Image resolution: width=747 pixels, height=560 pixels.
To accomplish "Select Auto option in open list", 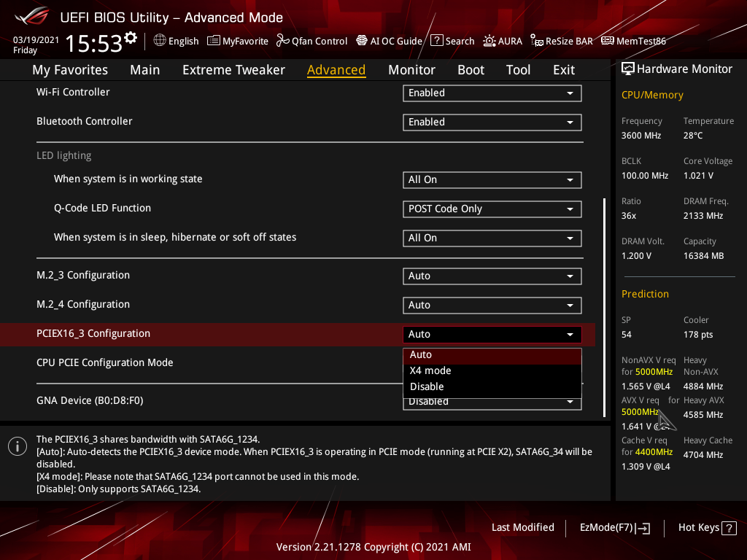I will click(492, 355).
